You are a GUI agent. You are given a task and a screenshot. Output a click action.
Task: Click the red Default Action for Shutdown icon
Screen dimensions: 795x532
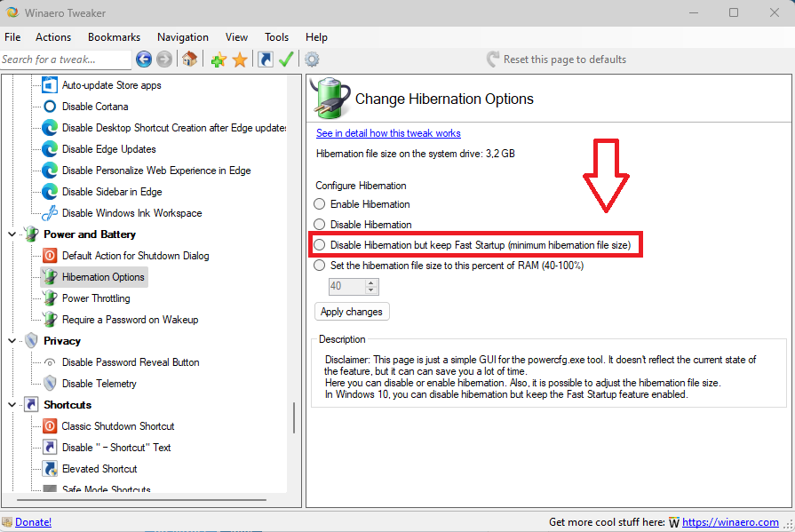[x=50, y=256]
